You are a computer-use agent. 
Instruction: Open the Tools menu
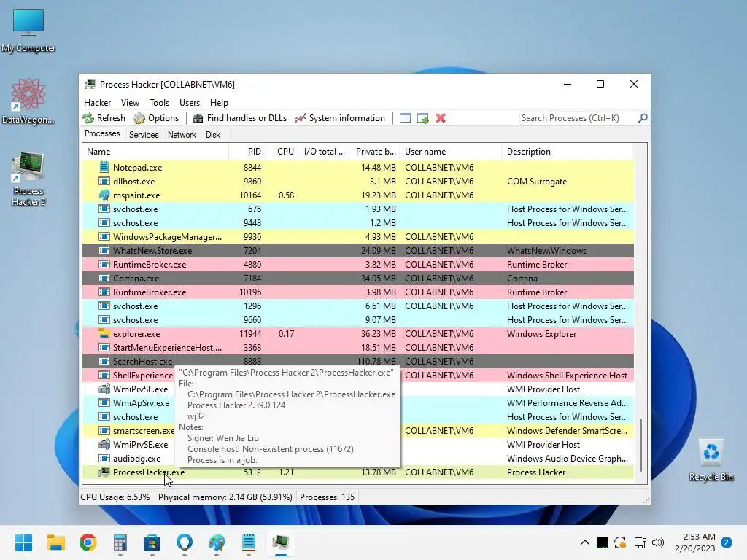click(x=159, y=102)
